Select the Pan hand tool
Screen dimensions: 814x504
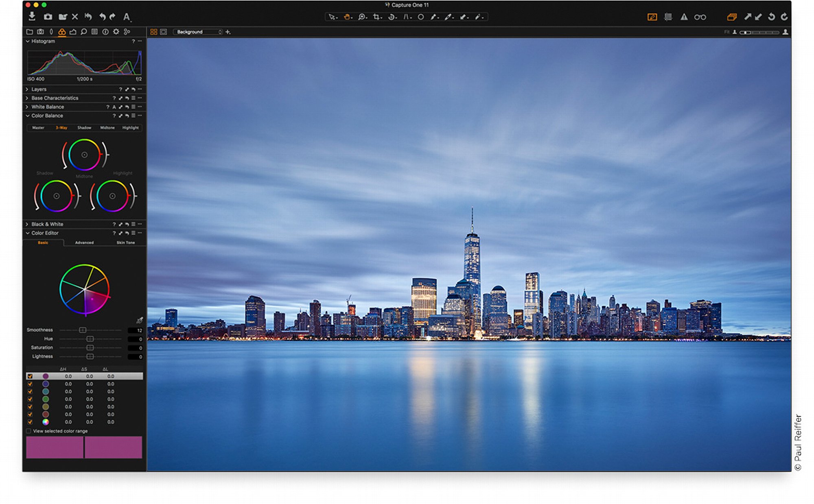[x=347, y=17]
